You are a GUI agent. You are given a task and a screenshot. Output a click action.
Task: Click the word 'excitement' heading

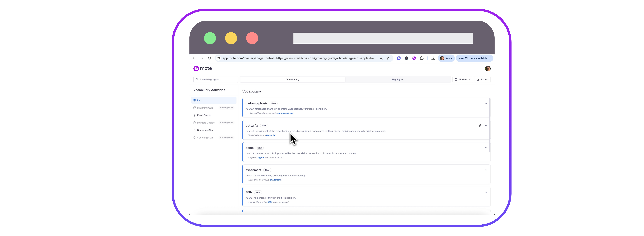253,170
